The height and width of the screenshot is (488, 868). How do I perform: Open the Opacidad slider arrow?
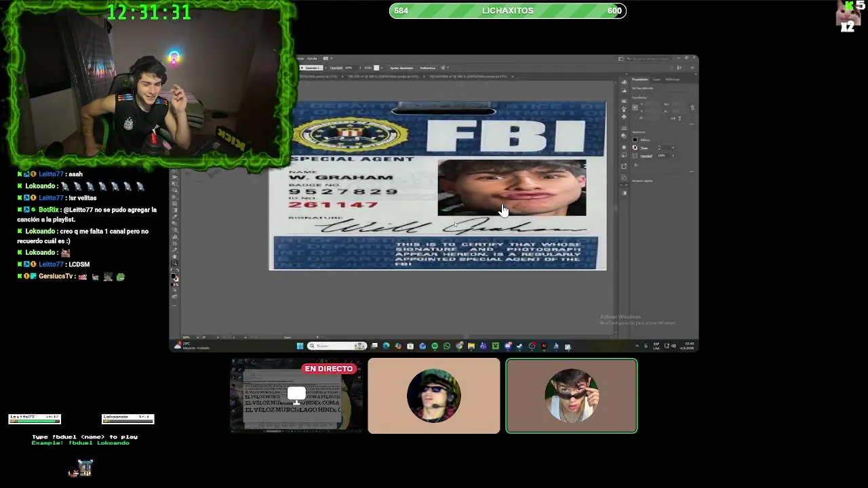coord(673,155)
